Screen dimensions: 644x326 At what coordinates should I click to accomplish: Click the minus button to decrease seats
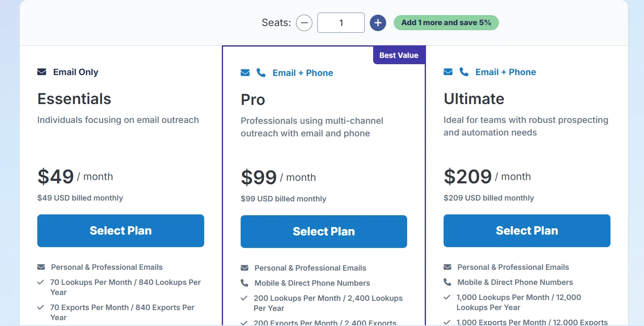[x=304, y=23]
